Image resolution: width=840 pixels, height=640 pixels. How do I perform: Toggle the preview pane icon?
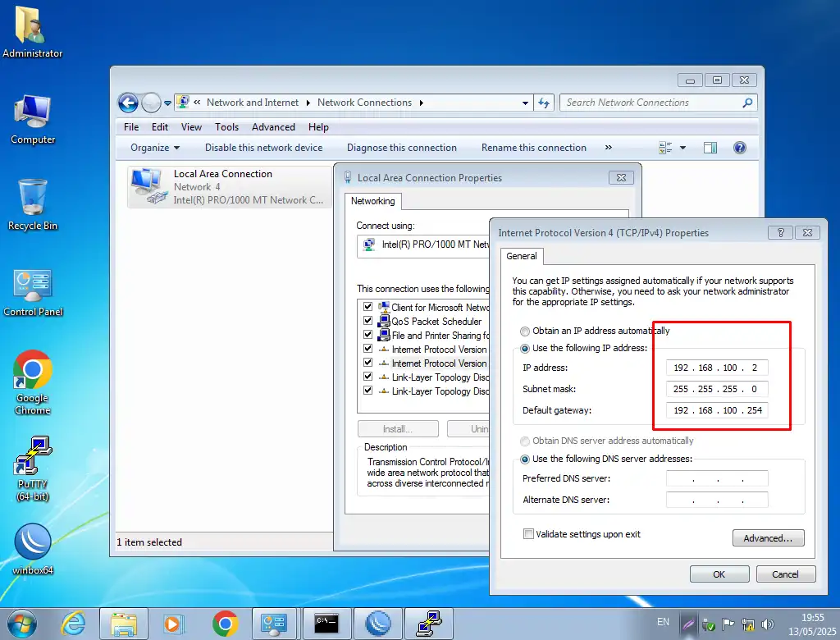pyautogui.click(x=710, y=148)
